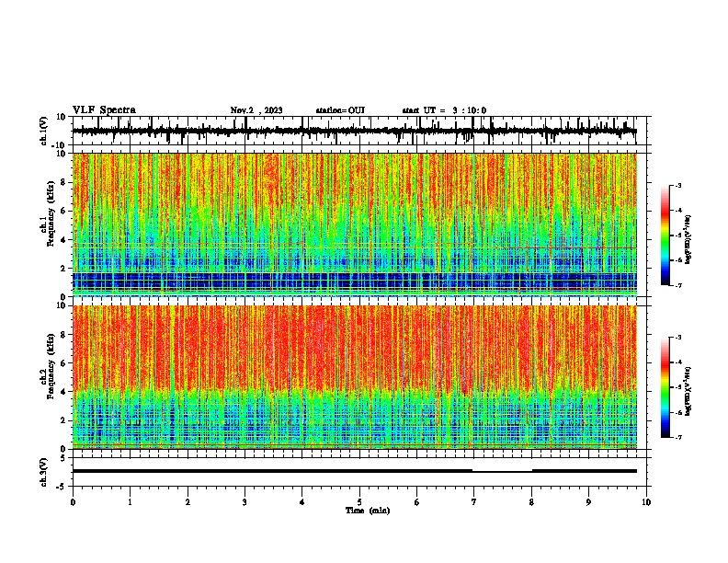Click the "-7" label on ch.1 color scale
728x563 pixels.
[678, 285]
